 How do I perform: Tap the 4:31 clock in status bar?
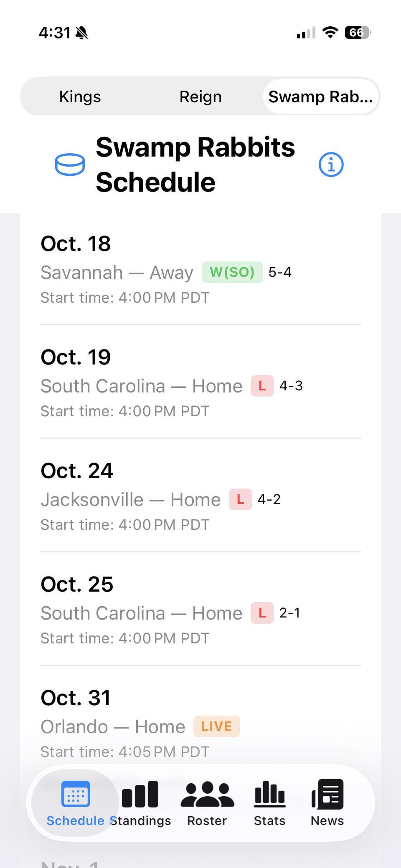tap(55, 33)
